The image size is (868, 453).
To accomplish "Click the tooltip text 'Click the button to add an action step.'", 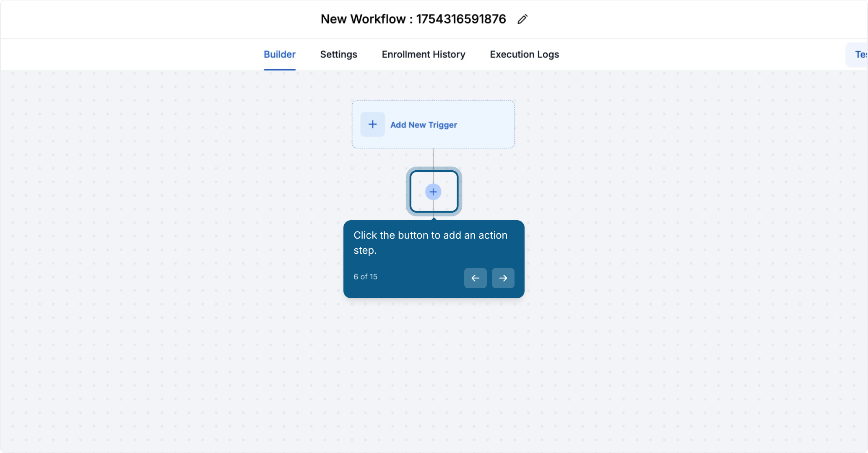I will click(x=431, y=243).
